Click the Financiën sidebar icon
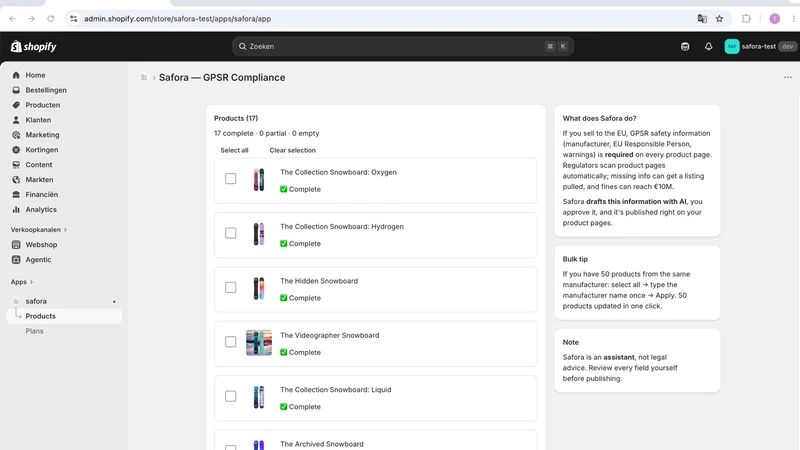The width and height of the screenshot is (800, 450). (x=16, y=194)
